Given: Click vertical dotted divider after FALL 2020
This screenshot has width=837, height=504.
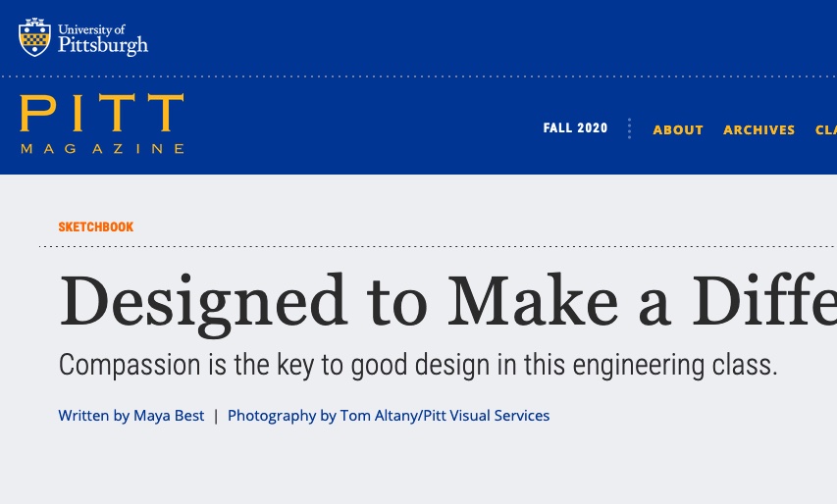Looking at the screenshot, I should (630, 128).
